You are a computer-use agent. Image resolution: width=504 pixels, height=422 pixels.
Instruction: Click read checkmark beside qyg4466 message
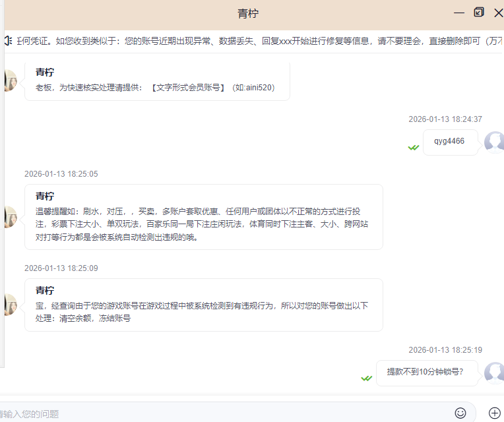[x=414, y=147]
